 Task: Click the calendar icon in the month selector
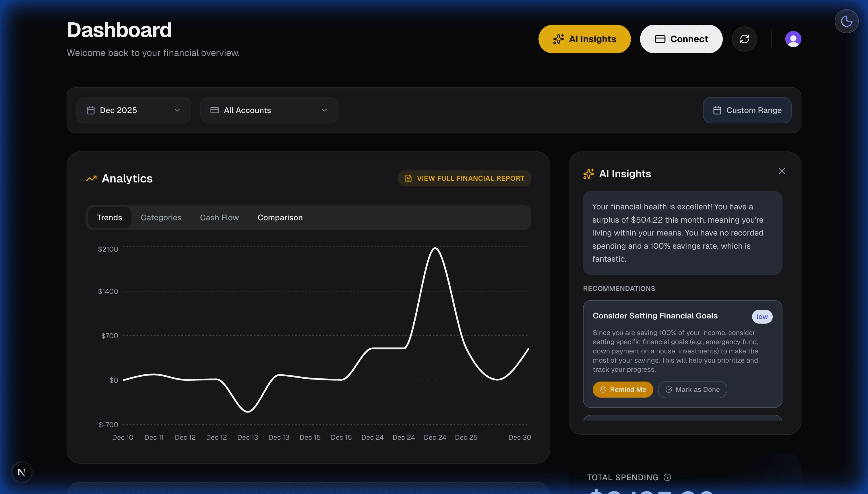pos(90,110)
